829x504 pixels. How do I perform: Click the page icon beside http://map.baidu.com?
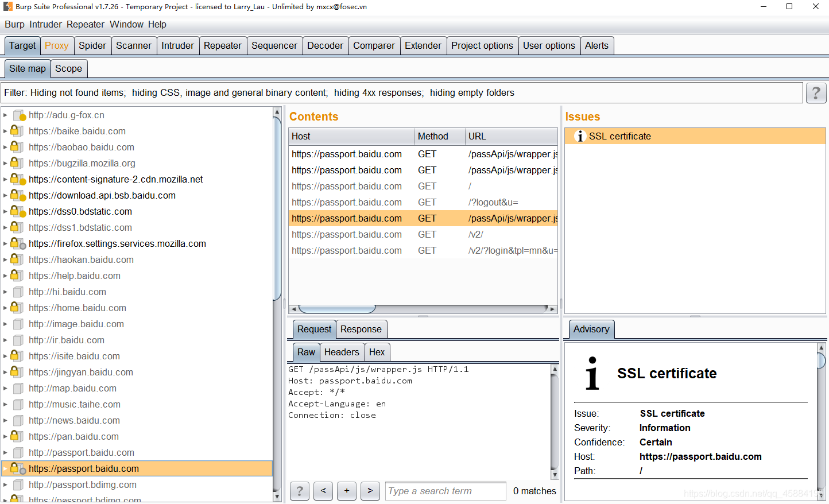[x=18, y=388]
